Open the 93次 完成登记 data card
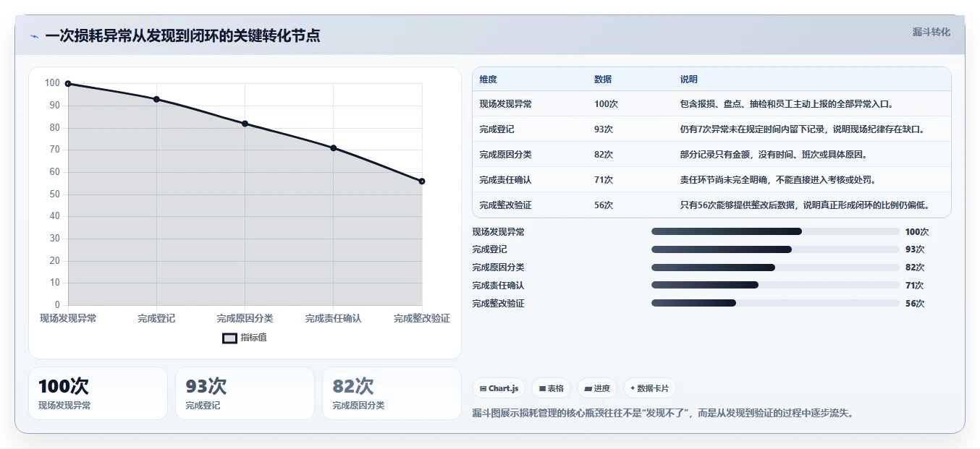 pyautogui.click(x=245, y=393)
